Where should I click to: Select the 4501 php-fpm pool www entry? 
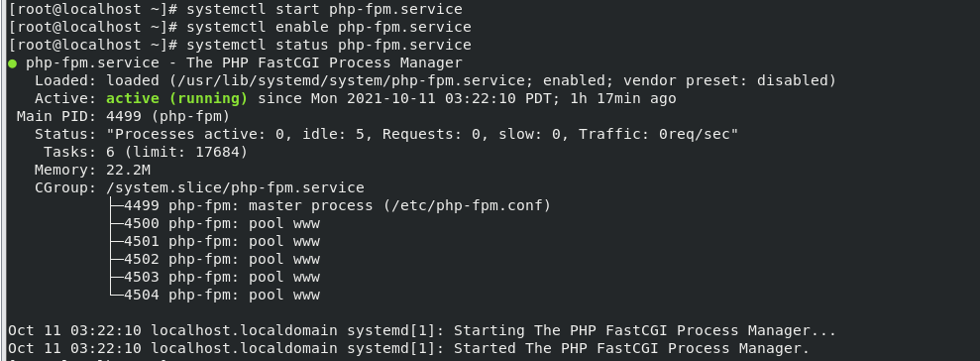(x=222, y=242)
